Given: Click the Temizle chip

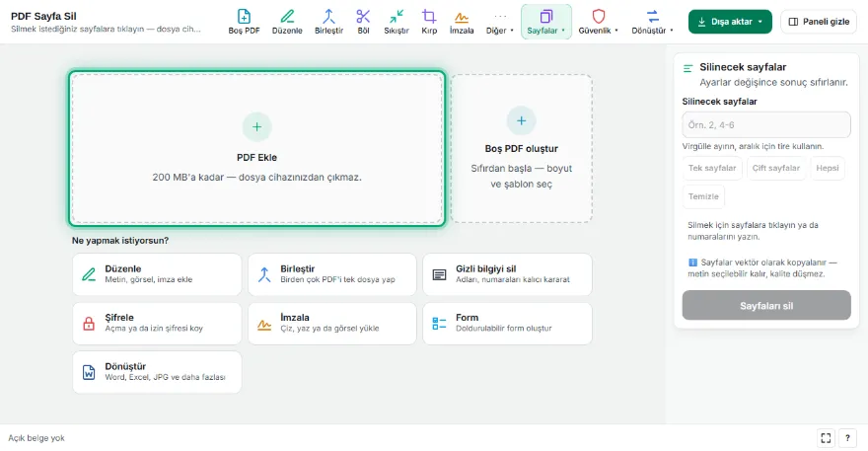Looking at the screenshot, I should pos(703,196).
